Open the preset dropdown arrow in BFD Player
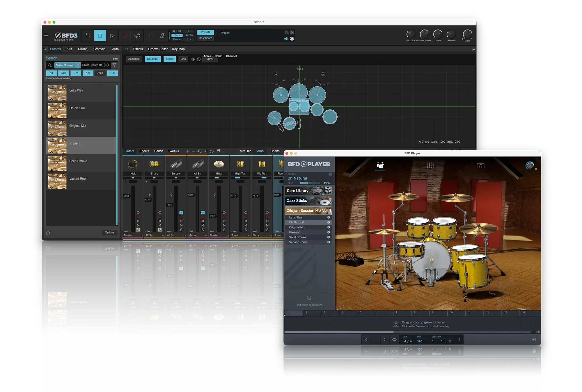The image size is (582, 392). click(x=330, y=174)
